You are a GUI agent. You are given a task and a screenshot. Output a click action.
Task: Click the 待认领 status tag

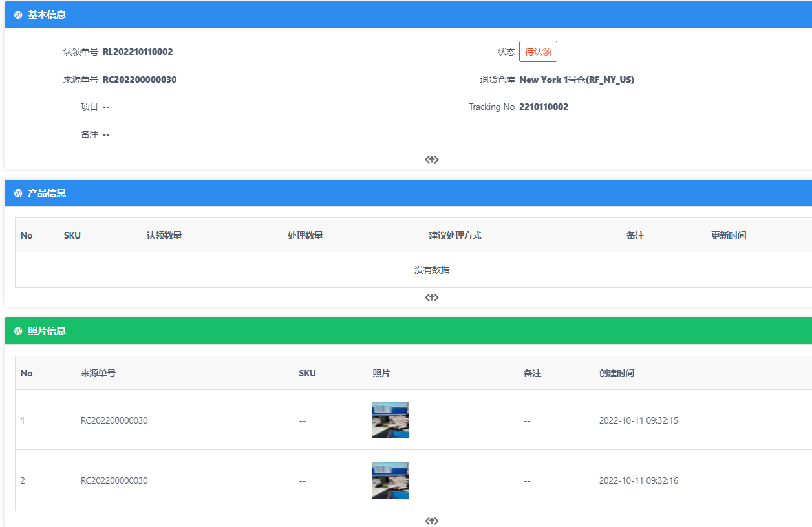(538, 52)
